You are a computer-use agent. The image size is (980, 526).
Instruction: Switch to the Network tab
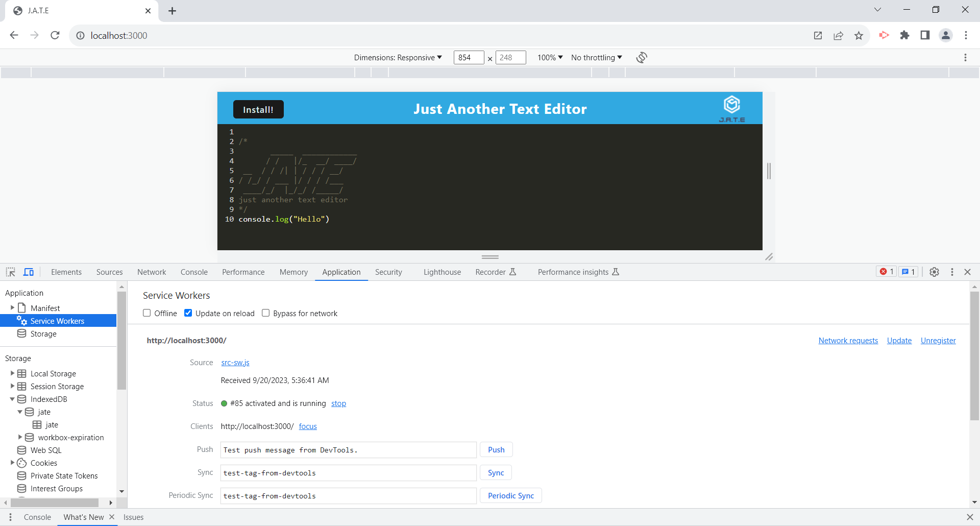click(x=152, y=272)
